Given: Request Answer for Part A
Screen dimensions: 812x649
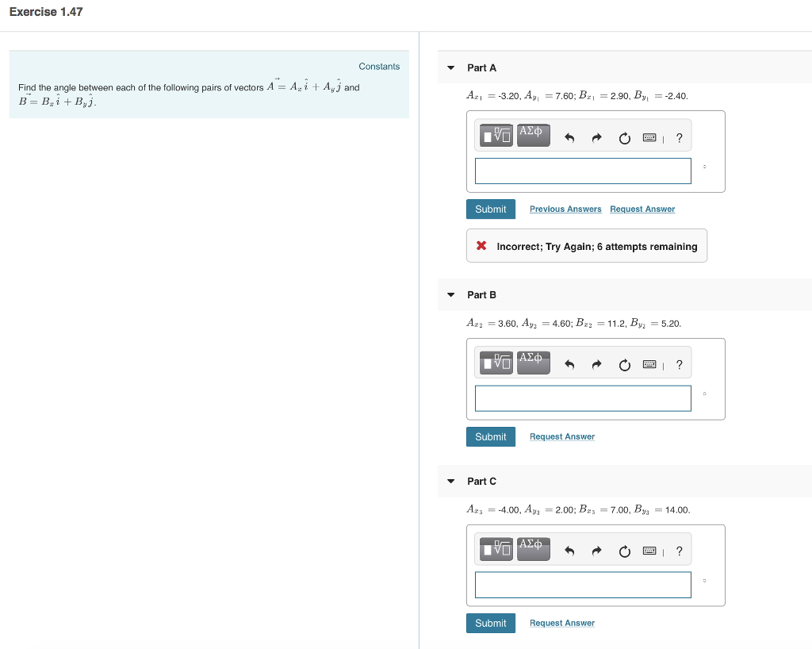Looking at the screenshot, I should 642,209.
